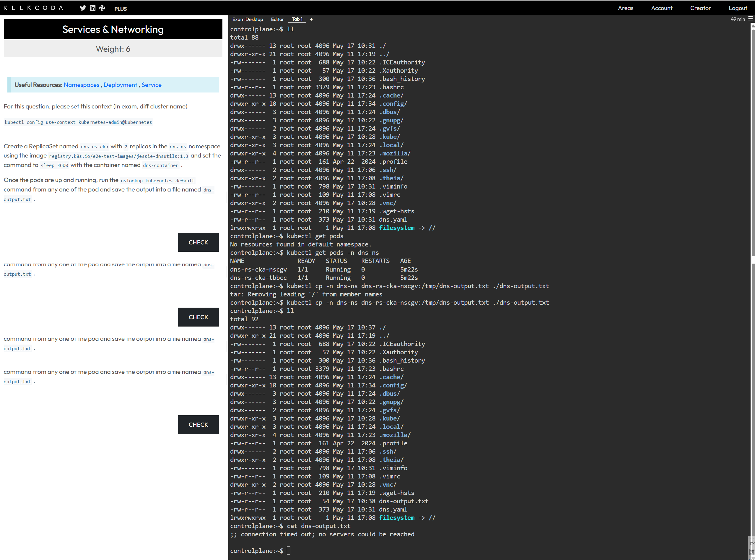
Task: Open the Twitter icon link
Action: [83, 8]
